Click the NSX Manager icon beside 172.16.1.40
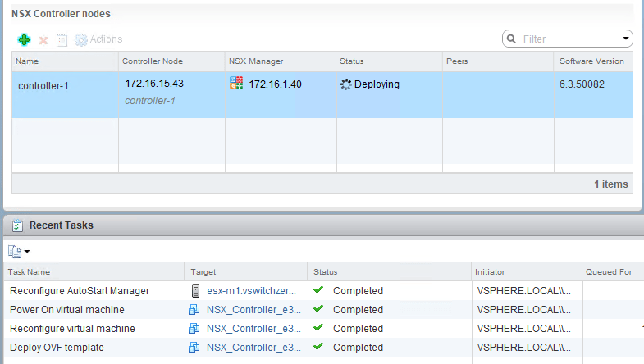Image resolution: width=644 pixels, height=364 pixels. point(236,84)
